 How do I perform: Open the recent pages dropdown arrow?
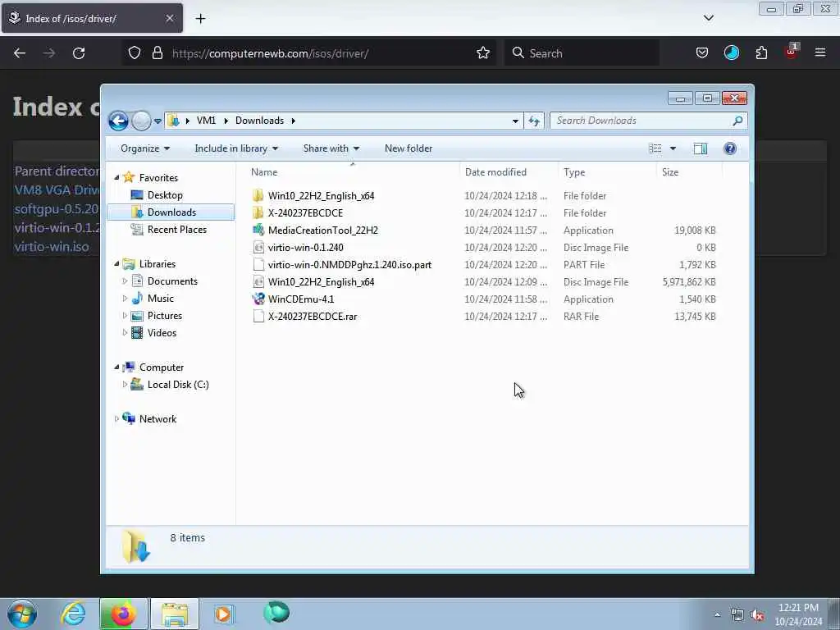[157, 121]
